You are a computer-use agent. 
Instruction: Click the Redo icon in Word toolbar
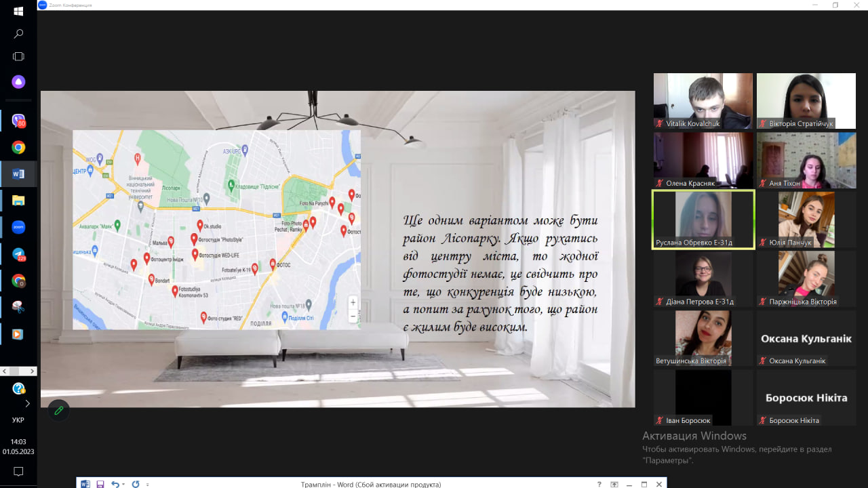(x=136, y=485)
